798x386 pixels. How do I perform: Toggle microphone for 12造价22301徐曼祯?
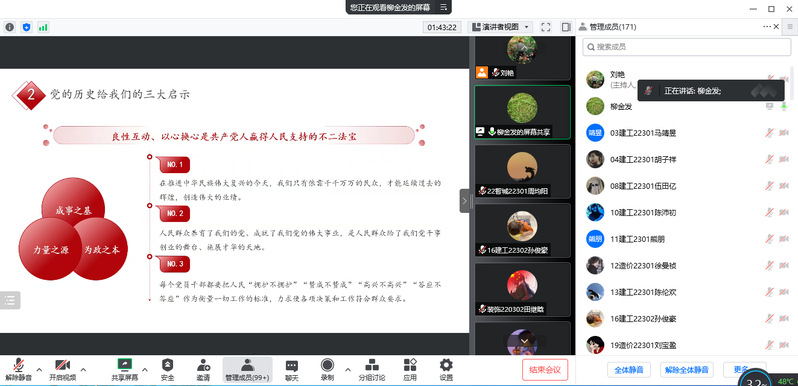pos(770,265)
